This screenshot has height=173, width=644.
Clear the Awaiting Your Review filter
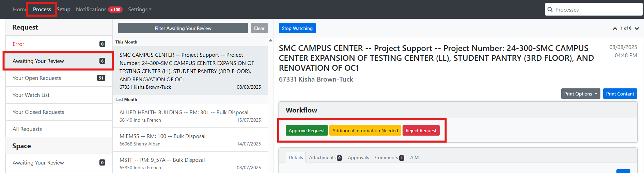(259, 28)
